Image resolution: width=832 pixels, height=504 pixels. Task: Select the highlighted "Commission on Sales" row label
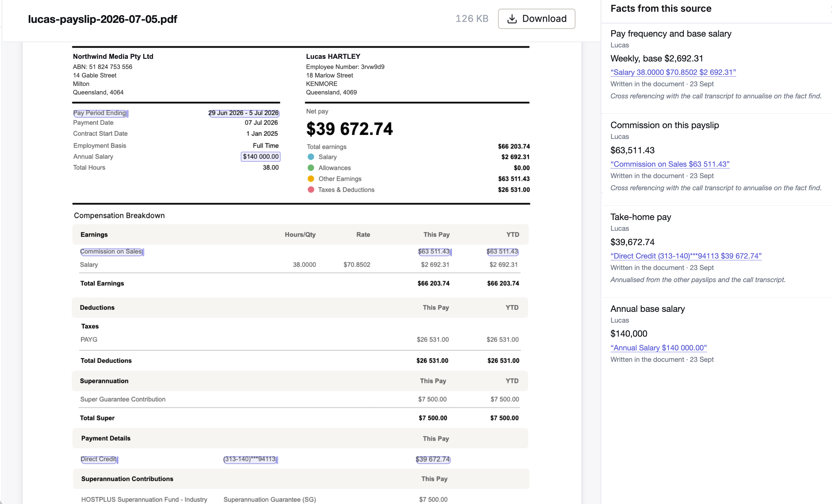[x=112, y=252]
